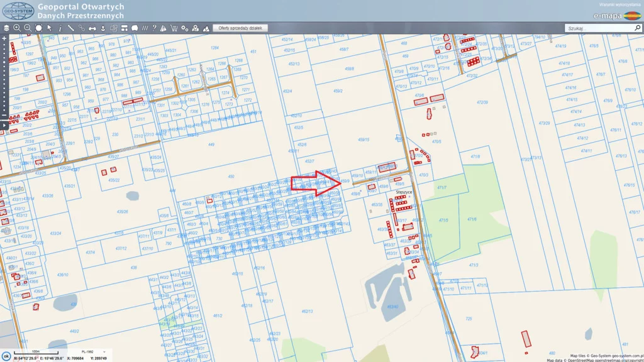Click the print map icon
This screenshot has width=644, height=362.
pyautogui.click(x=92, y=28)
